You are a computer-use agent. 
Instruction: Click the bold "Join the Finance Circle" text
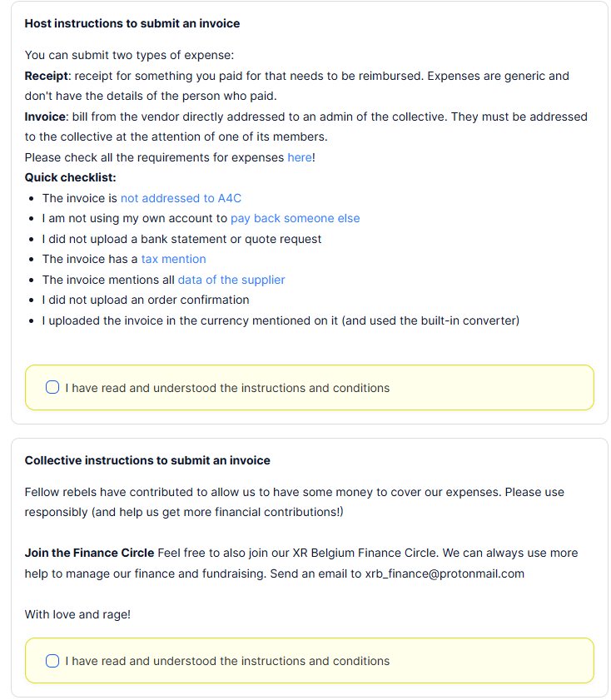pos(89,553)
